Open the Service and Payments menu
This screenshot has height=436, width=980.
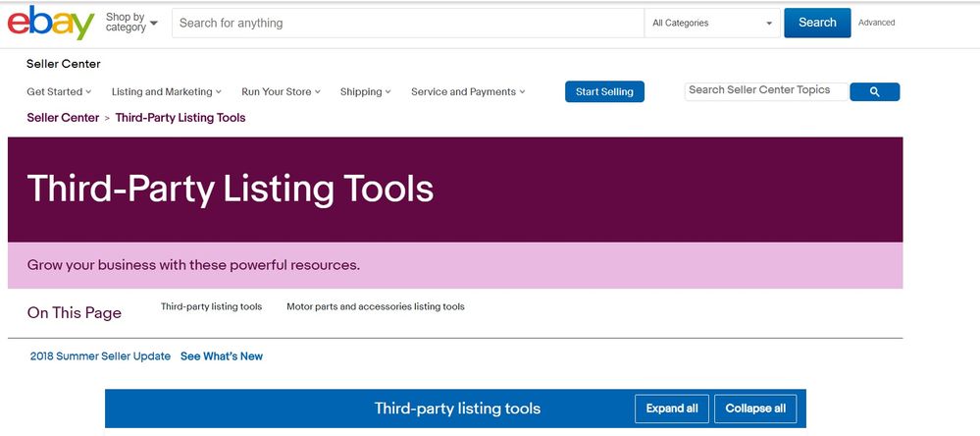(x=468, y=92)
